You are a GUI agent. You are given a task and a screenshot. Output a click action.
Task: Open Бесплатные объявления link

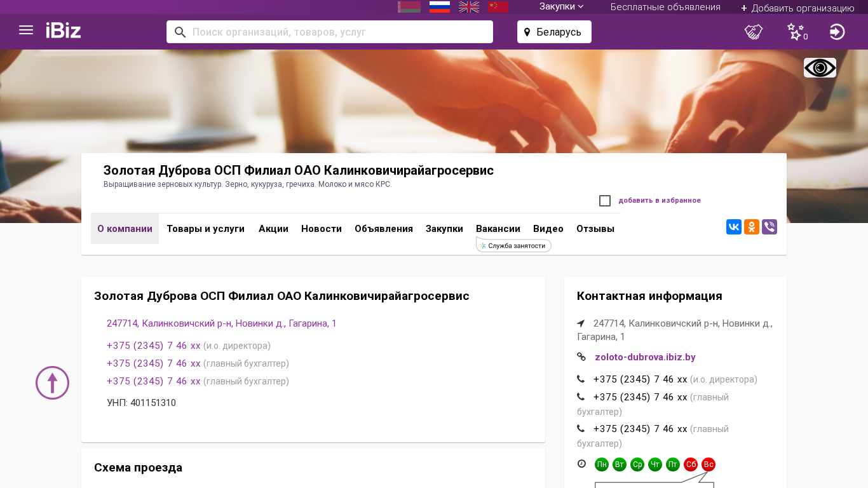[x=665, y=7]
